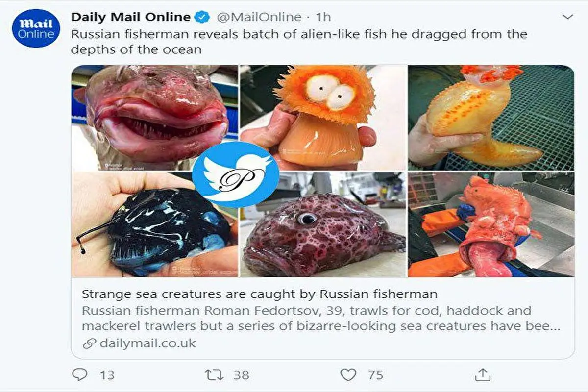Open the red toothy fish photo
Viewport: 588px width, 392px height.
coord(155,118)
